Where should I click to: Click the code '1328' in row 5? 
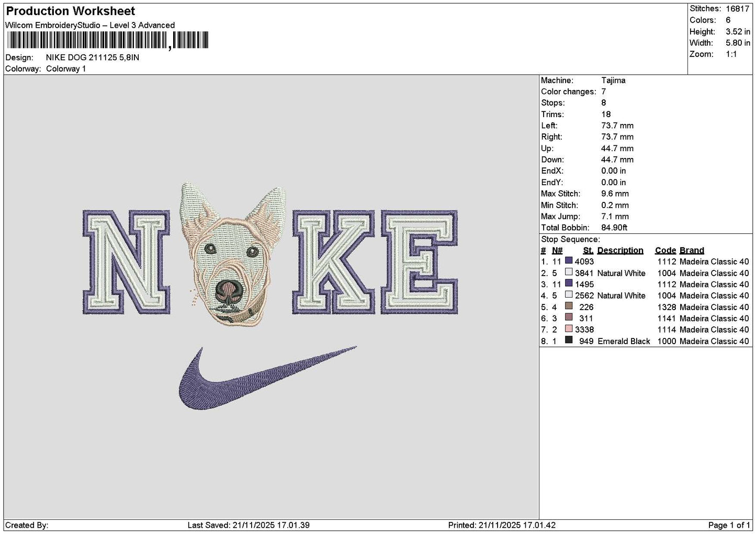pyautogui.click(x=667, y=307)
